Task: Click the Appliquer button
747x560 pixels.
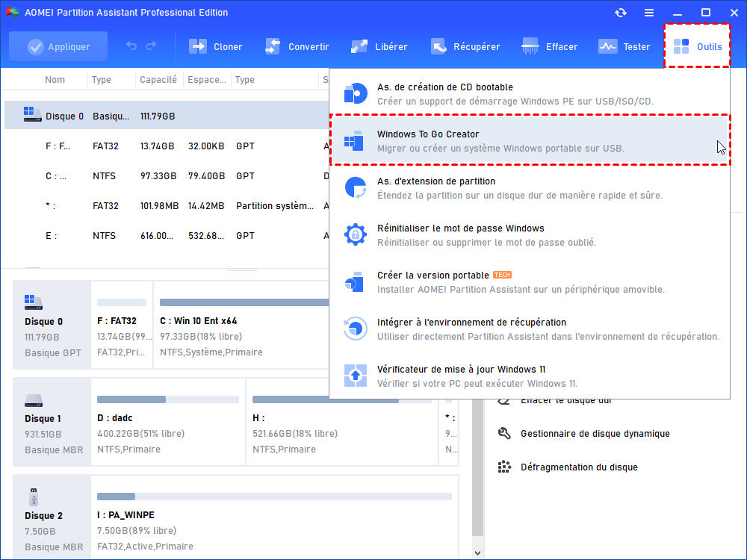Action: [58, 46]
